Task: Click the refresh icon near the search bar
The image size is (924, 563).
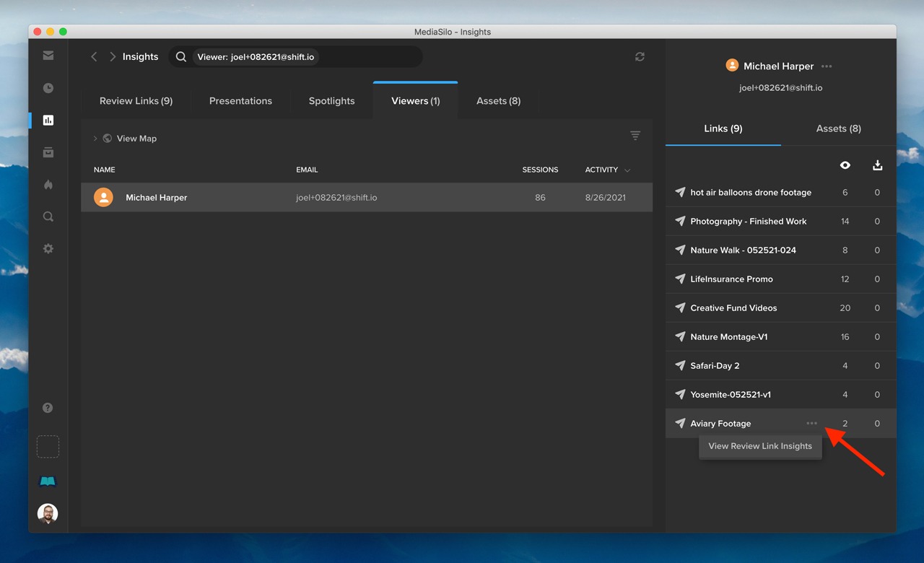Action: coord(640,56)
